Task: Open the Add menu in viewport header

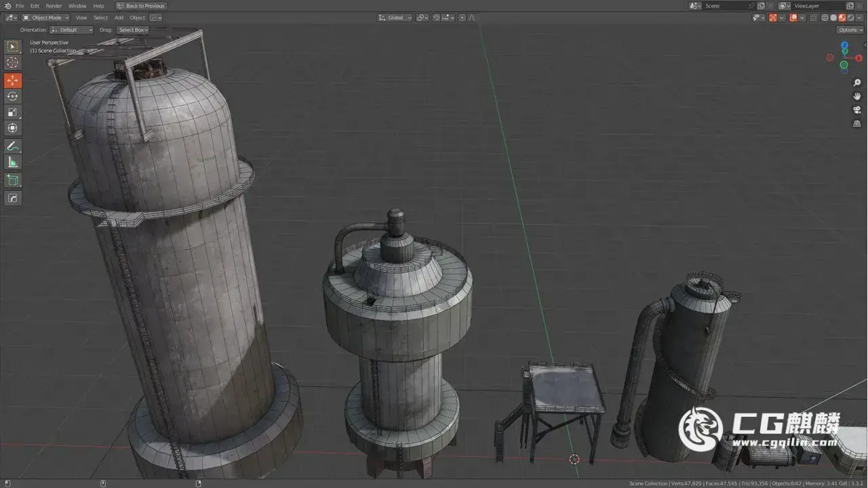Action: click(x=119, y=18)
